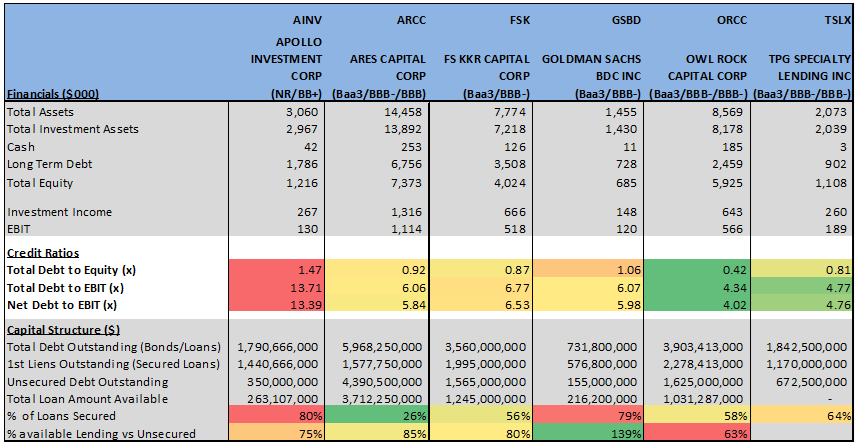Select the Total Debt to EBIT (x) label
This screenshot has height=446, width=859.
click(65, 288)
